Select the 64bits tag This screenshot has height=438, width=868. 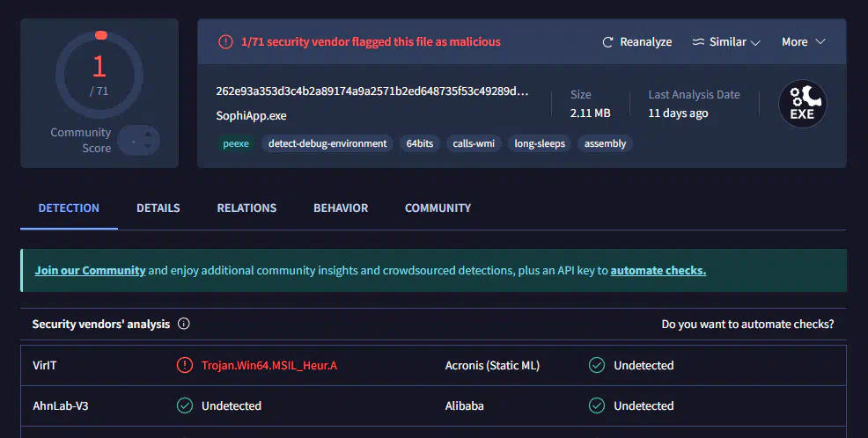[420, 143]
